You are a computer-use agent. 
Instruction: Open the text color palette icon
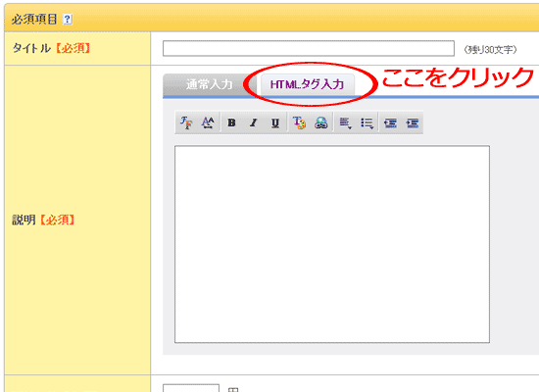pos(299,122)
